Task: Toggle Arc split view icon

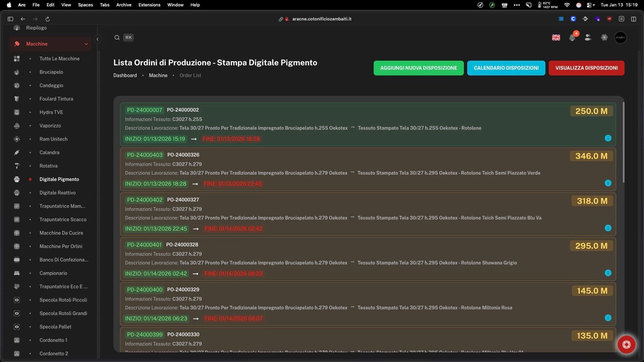Action: coord(633,19)
